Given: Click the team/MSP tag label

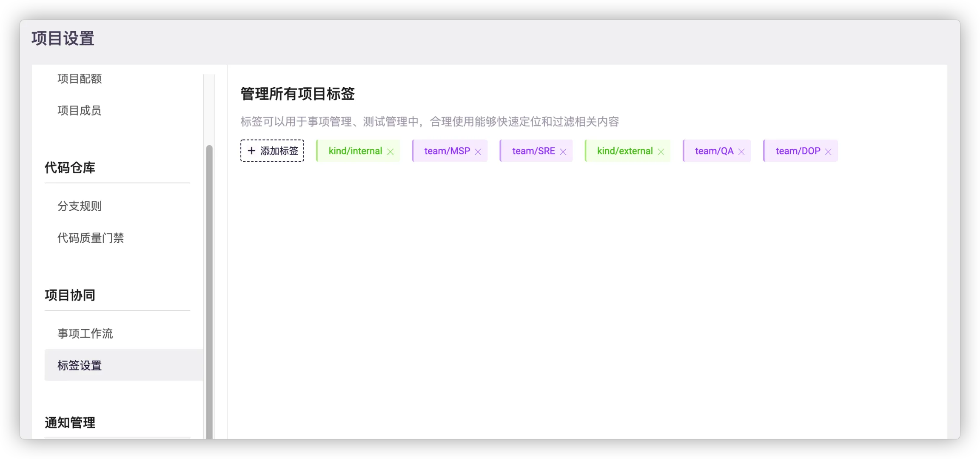Looking at the screenshot, I should coord(447,151).
